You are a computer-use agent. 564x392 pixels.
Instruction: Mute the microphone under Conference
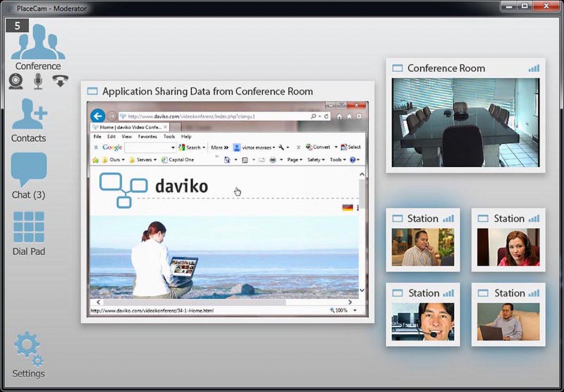(38, 81)
